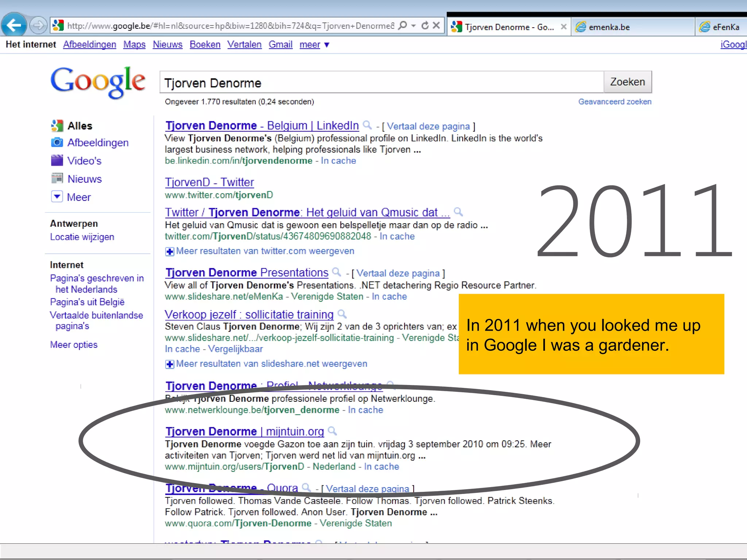Open Tjorven Denorme Presentations result
This screenshot has height=560, width=747.
click(x=247, y=273)
